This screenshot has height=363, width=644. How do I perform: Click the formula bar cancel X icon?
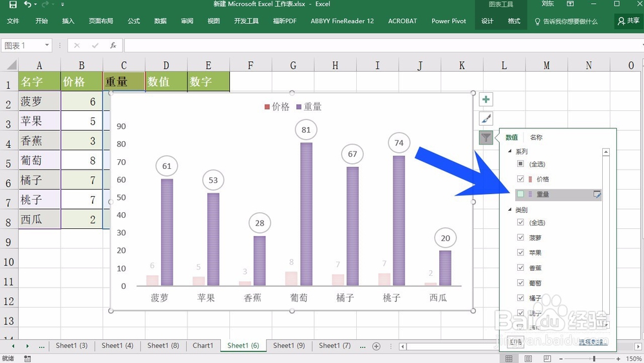77,45
